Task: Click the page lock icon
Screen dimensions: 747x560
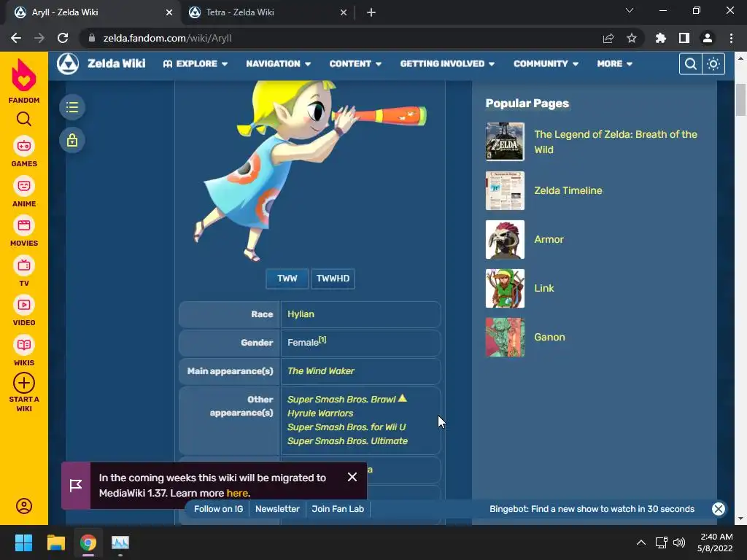Action: click(72, 141)
